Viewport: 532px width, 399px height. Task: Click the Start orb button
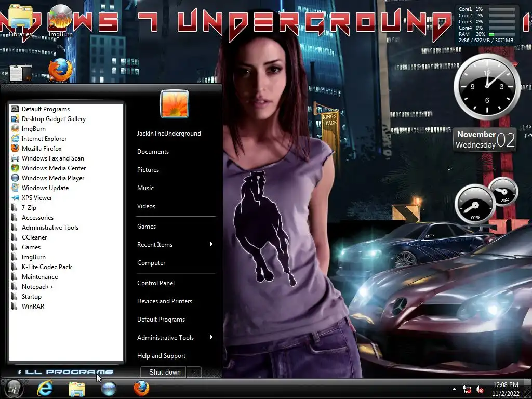pos(13,389)
